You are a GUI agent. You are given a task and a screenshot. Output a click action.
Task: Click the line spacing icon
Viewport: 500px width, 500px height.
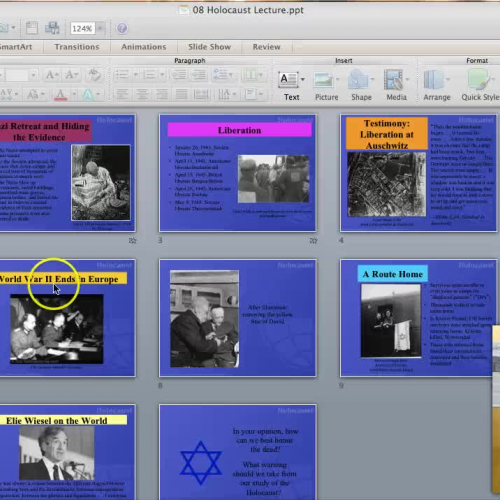tap(220, 74)
